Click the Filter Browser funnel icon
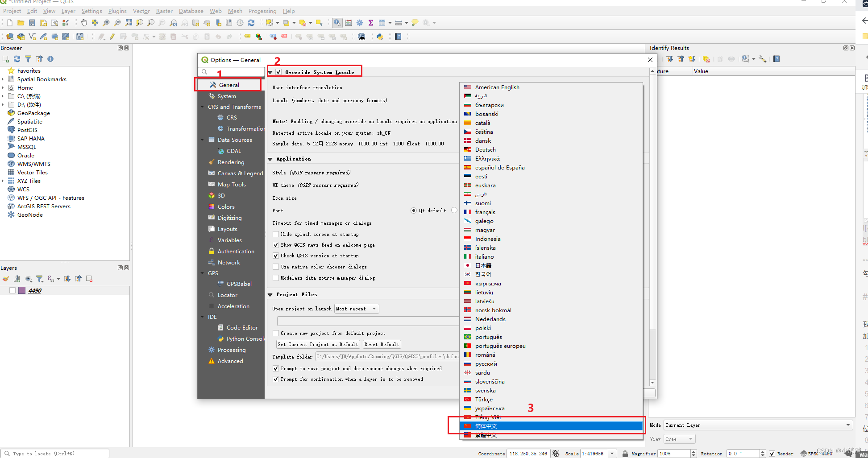This screenshot has height=458, width=868. tap(28, 59)
